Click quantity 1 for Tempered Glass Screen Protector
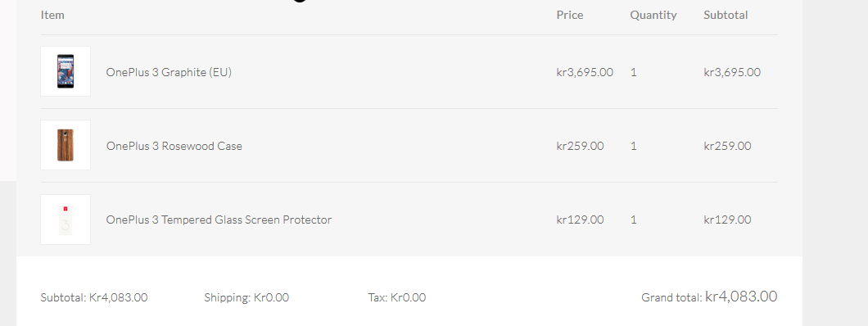Viewport: 868px width, 326px height. (x=634, y=220)
